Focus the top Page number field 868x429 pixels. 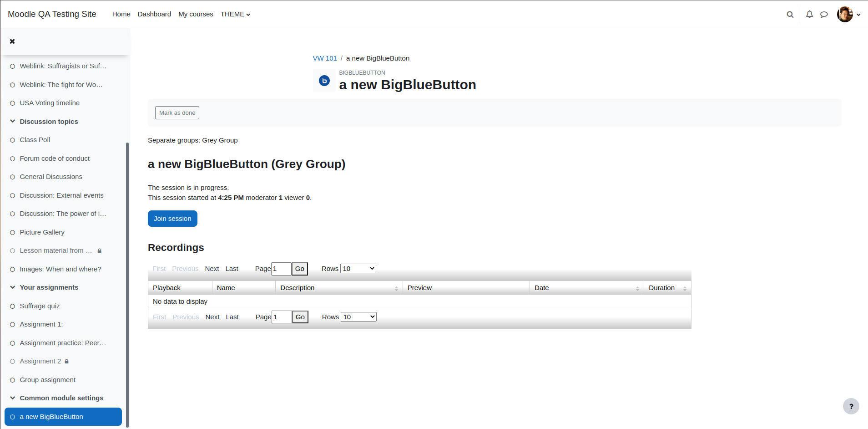tap(281, 269)
